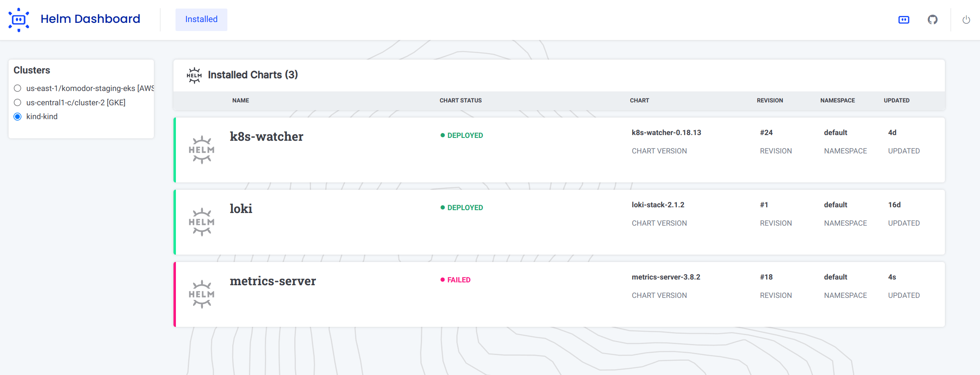Screen dimensions: 980x375
Task: Select the us-central1-c/cluster-2 GKE cluster
Action: click(x=17, y=102)
